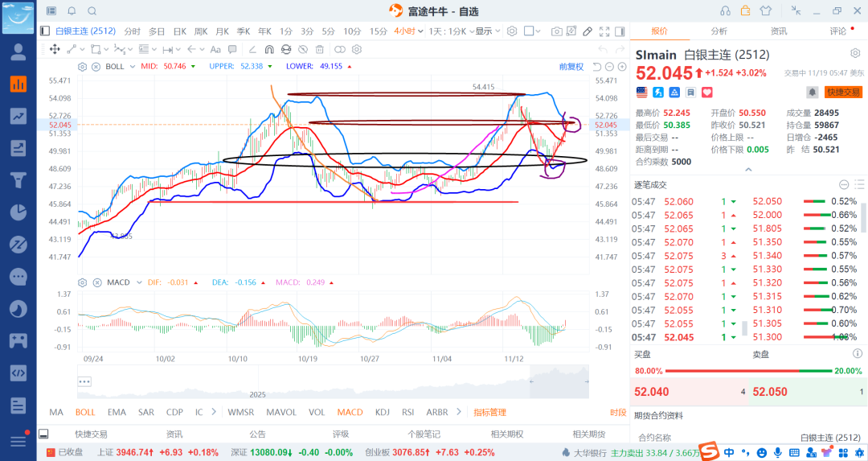Image resolution: width=868 pixels, height=461 pixels.
Task: Open the account profile in the sidebar
Action: pyautogui.click(x=18, y=52)
